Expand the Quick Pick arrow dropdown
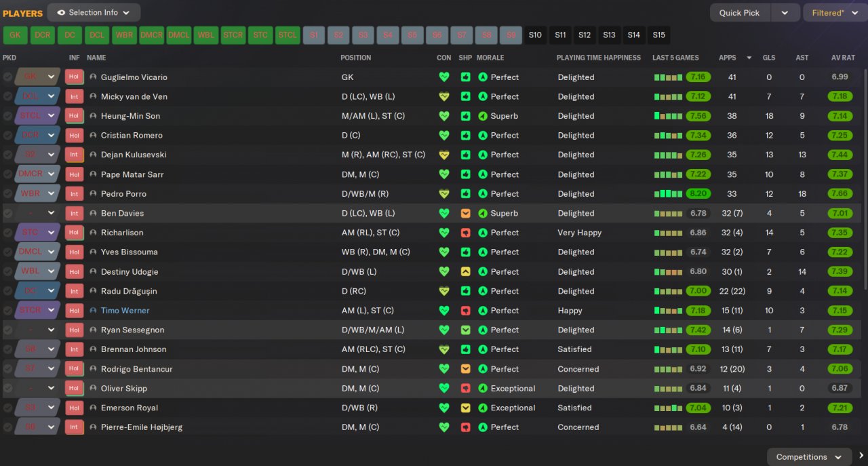 point(785,13)
